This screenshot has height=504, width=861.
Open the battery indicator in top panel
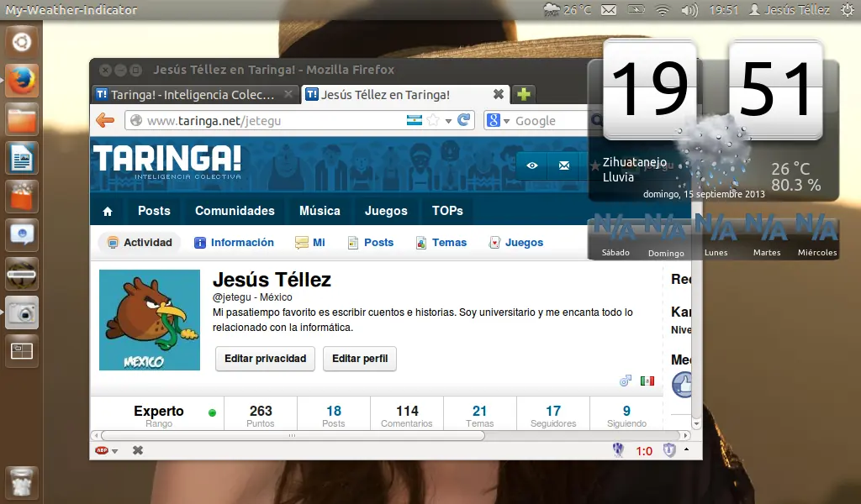[x=636, y=9]
